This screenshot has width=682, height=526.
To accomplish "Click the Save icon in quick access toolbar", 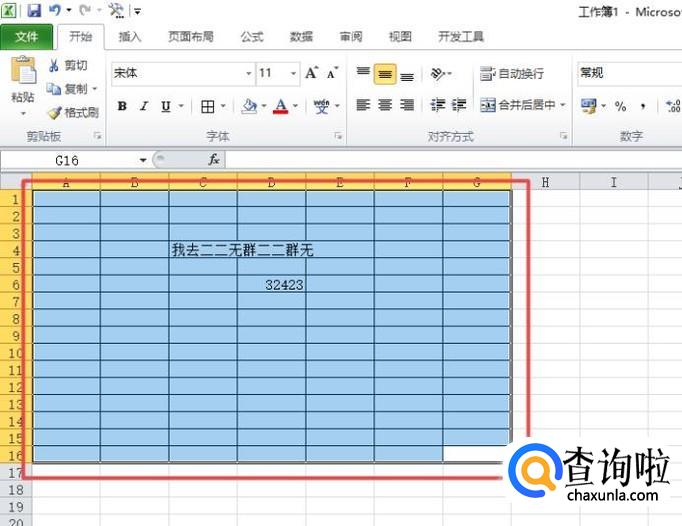I will pos(34,10).
